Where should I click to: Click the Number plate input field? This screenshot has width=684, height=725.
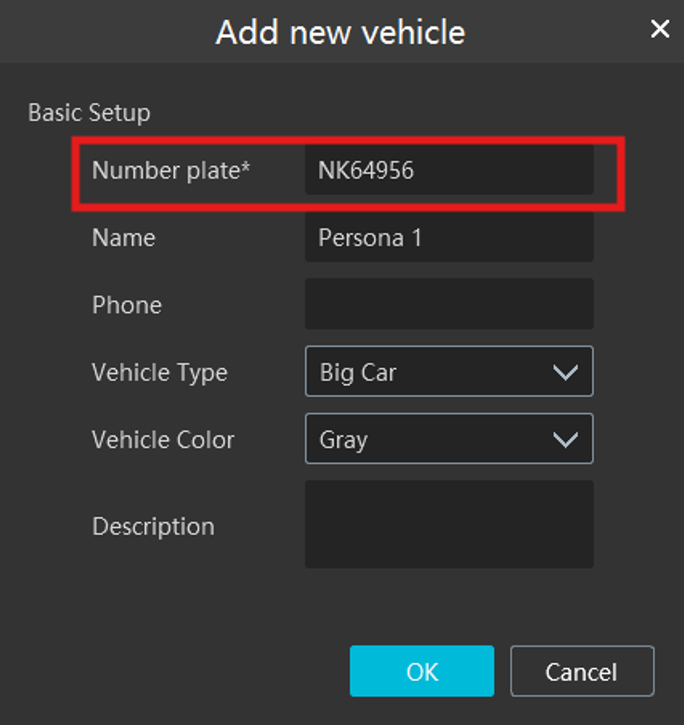point(448,171)
